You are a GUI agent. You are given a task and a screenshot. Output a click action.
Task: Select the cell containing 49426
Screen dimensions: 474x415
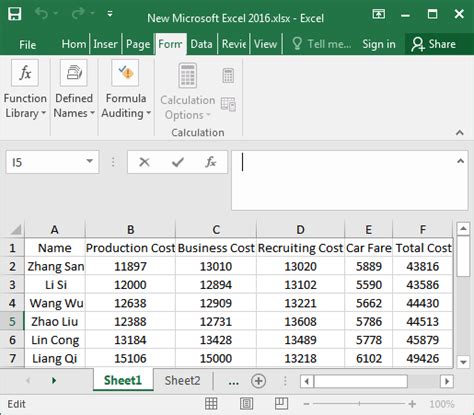click(423, 358)
